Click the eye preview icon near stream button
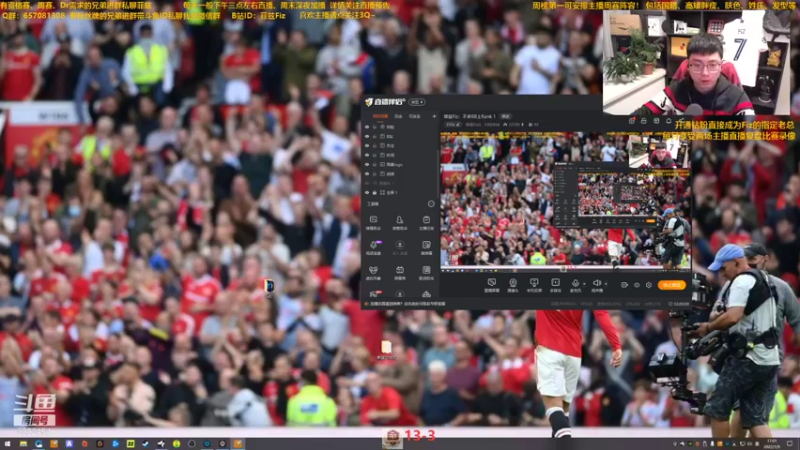800x450 pixels. [637, 285]
